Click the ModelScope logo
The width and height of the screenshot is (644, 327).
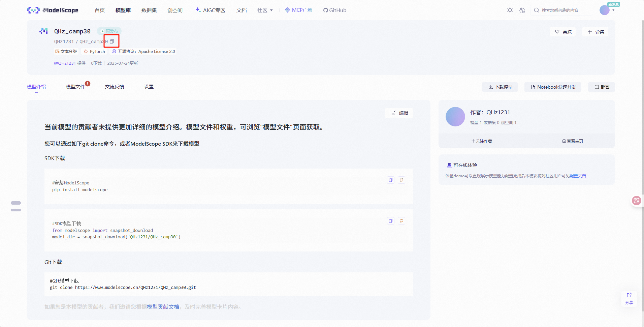53,10
